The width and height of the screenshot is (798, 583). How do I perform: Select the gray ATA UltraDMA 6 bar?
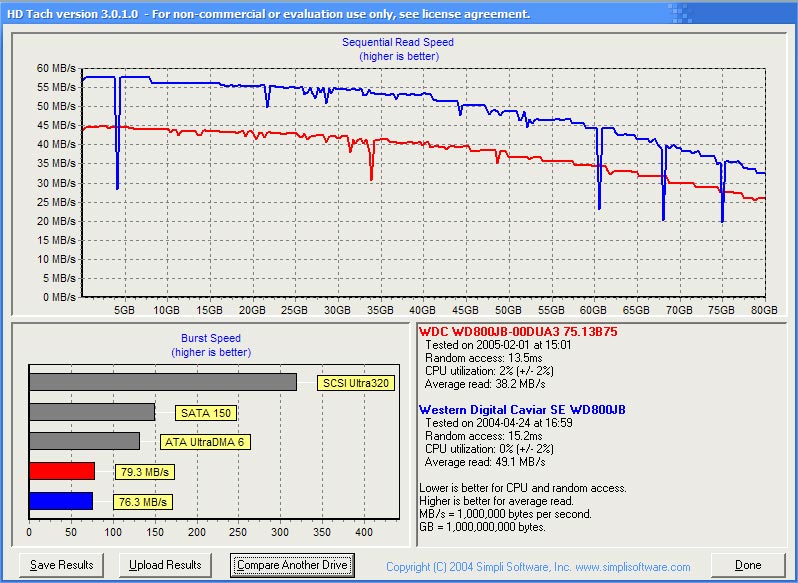click(84, 441)
